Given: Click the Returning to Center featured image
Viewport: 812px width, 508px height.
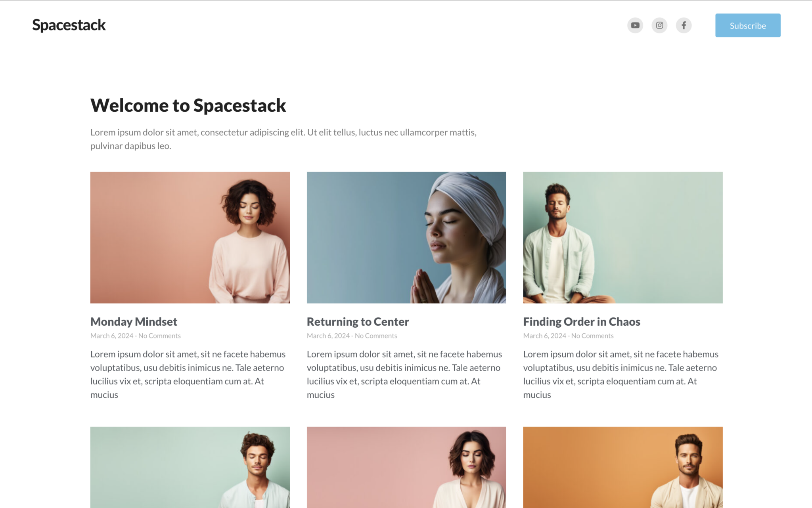Looking at the screenshot, I should [406, 237].
